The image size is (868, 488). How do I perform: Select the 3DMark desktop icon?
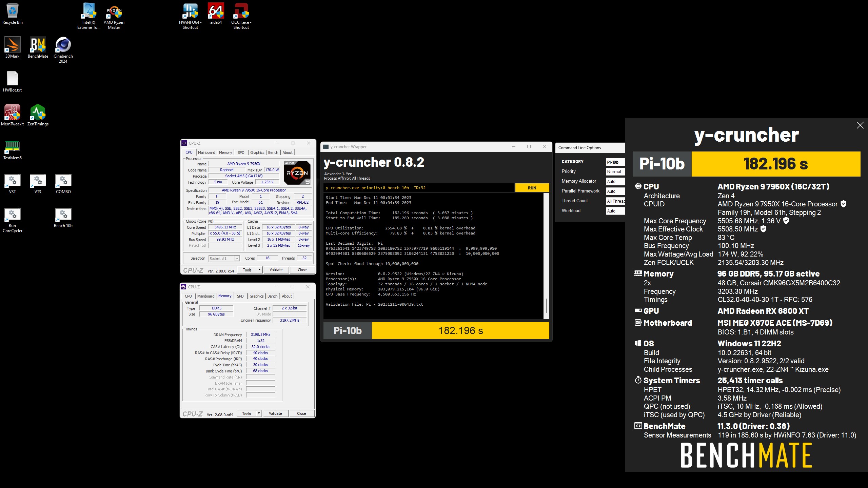(13, 47)
